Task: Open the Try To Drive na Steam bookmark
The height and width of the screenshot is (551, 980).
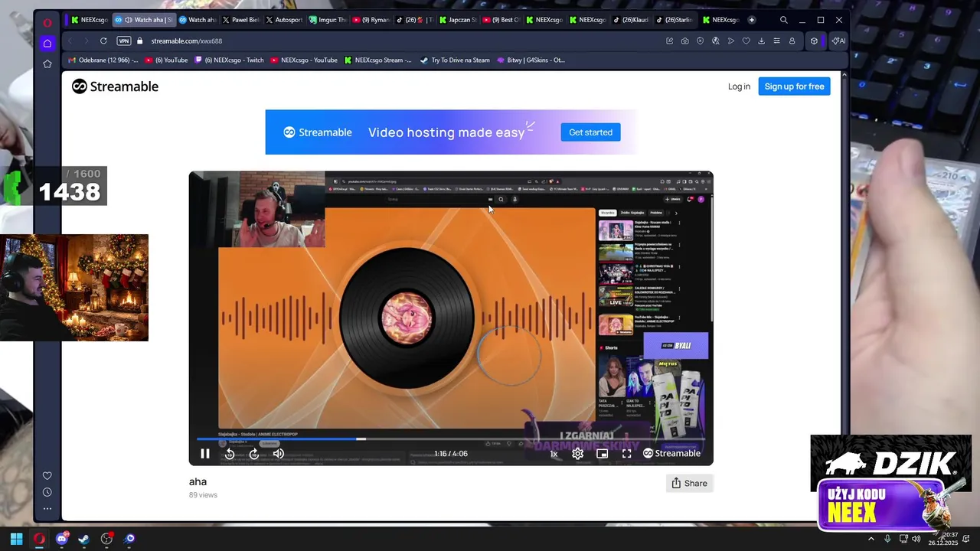Action: 454,60
